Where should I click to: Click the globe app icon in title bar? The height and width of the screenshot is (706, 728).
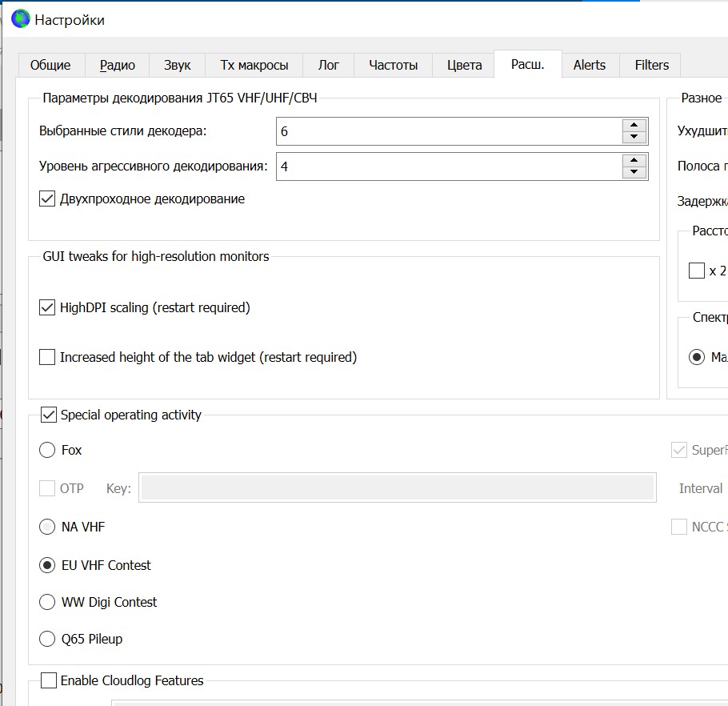tap(20, 19)
